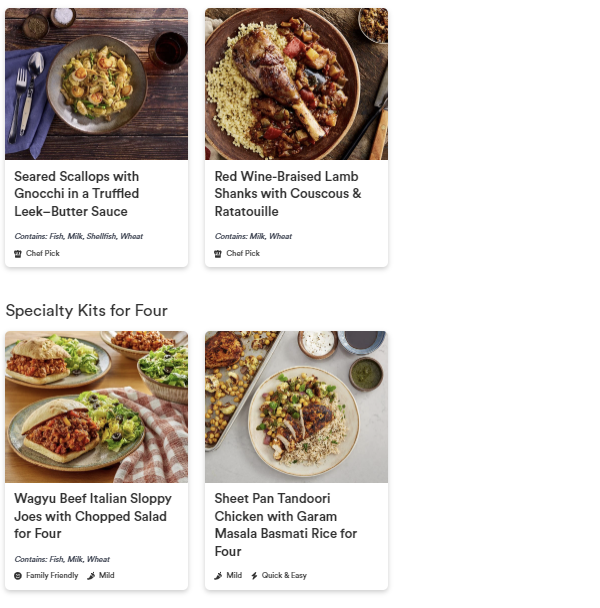Click the allergen text listing Fish, Milk, Shellfish, Wheat
Image resolution: width=600 pixels, height=608 pixels.
(79, 237)
